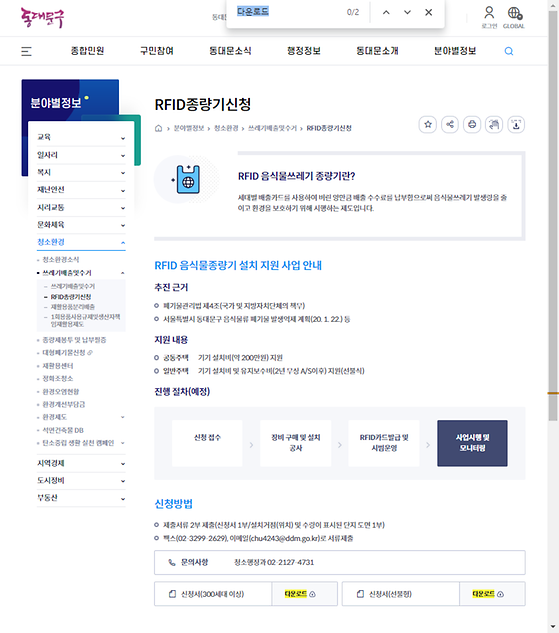Click file icon beside 신청서(300세대 이상)
Screen dimensions: 559x633
pyautogui.click(x=172, y=594)
